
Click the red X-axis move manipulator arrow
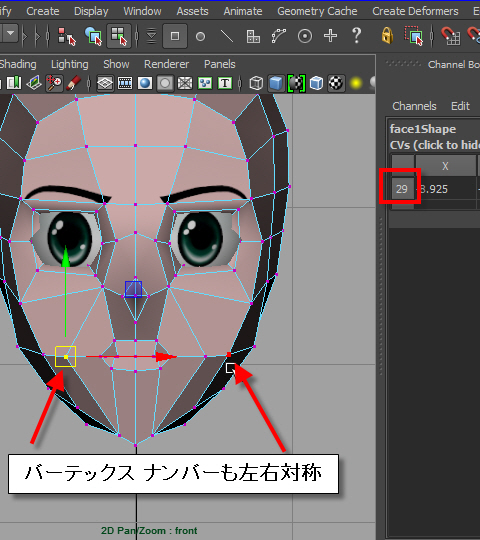pos(166,357)
